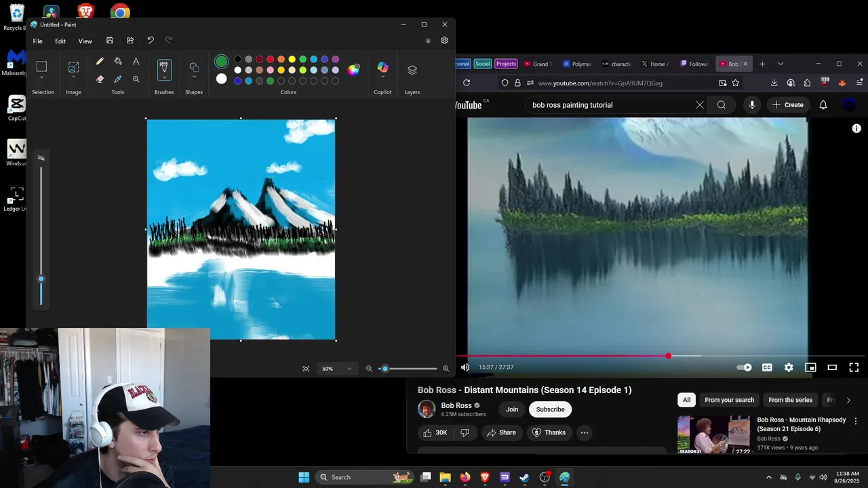The height and width of the screenshot is (488, 868).
Task: Open Mountain Rhapsody video thumbnail
Action: (714, 434)
